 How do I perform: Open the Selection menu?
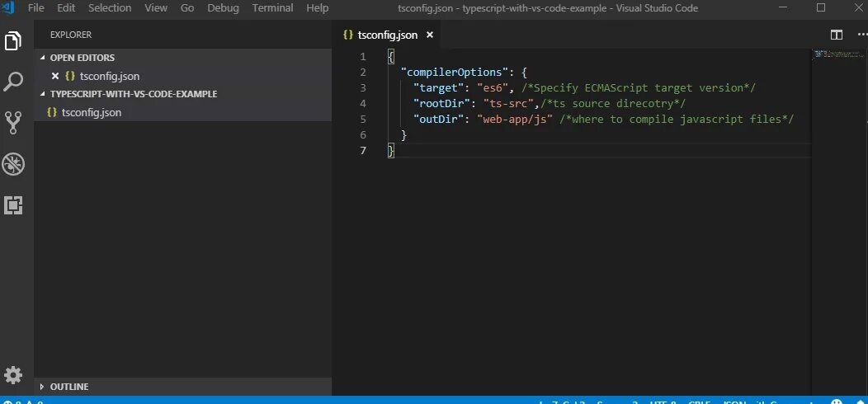110,7
